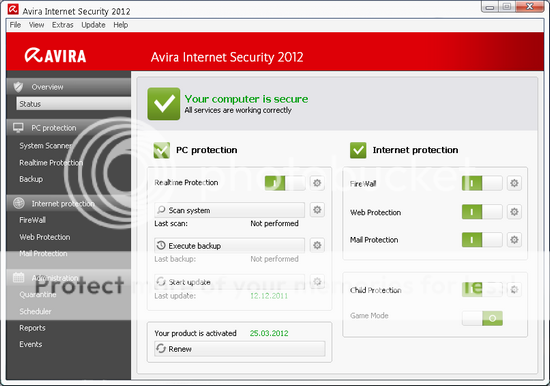Select FireWall in the sidebar
Viewport: 550px width, 386px height.
[32, 220]
